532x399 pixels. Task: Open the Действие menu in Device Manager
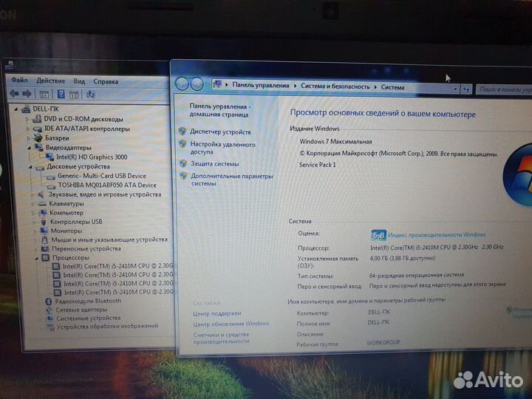tap(50, 81)
